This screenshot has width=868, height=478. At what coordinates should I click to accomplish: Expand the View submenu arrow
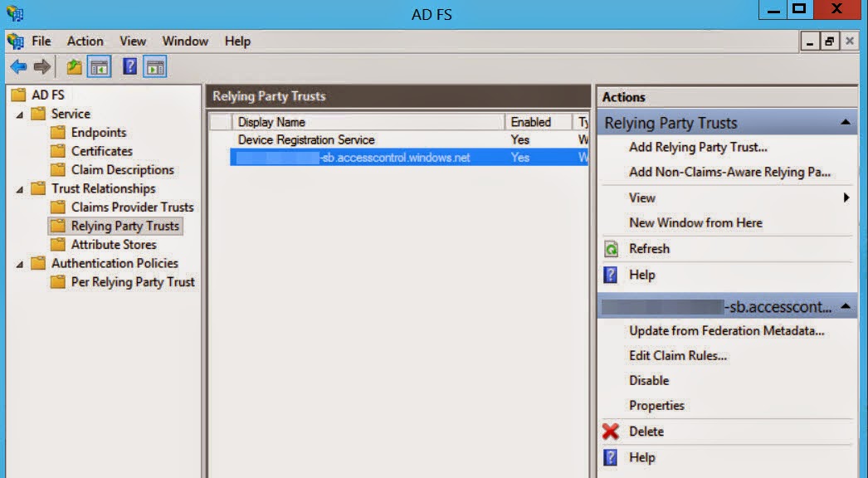tap(846, 198)
